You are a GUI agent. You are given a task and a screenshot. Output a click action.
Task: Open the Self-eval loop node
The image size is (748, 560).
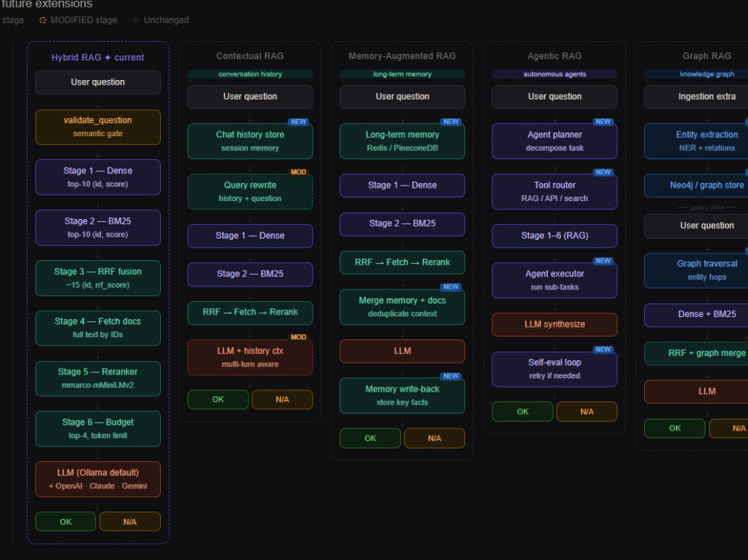click(x=554, y=369)
